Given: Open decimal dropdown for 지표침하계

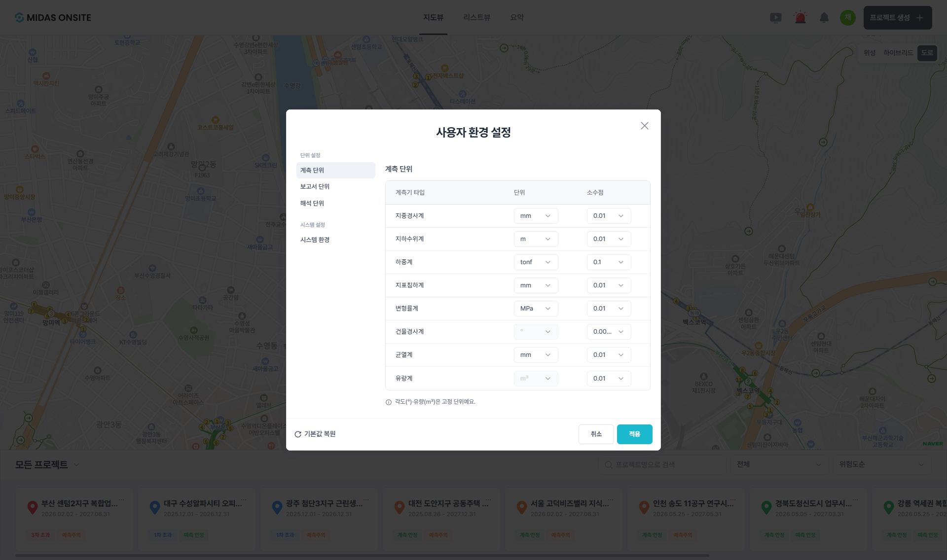Looking at the screenshot, I should (x=609, y=285).
